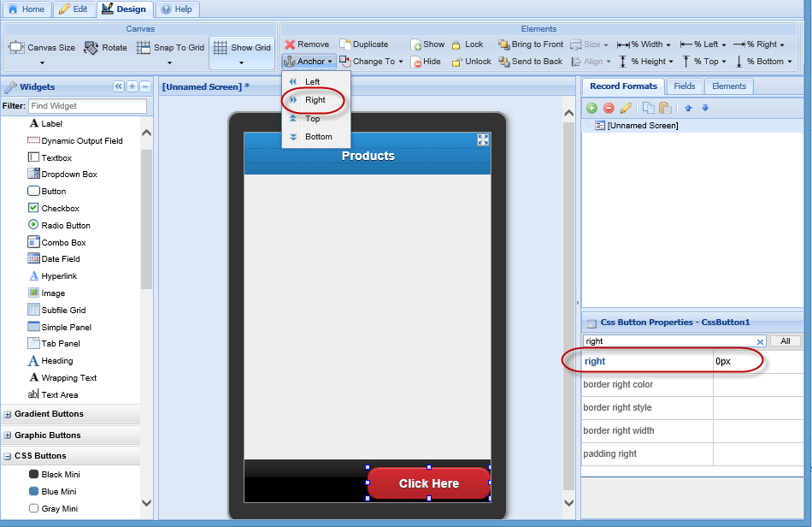812x527 pixels.
Task: Click the red remove record format icon
Action: coord(609,109)
